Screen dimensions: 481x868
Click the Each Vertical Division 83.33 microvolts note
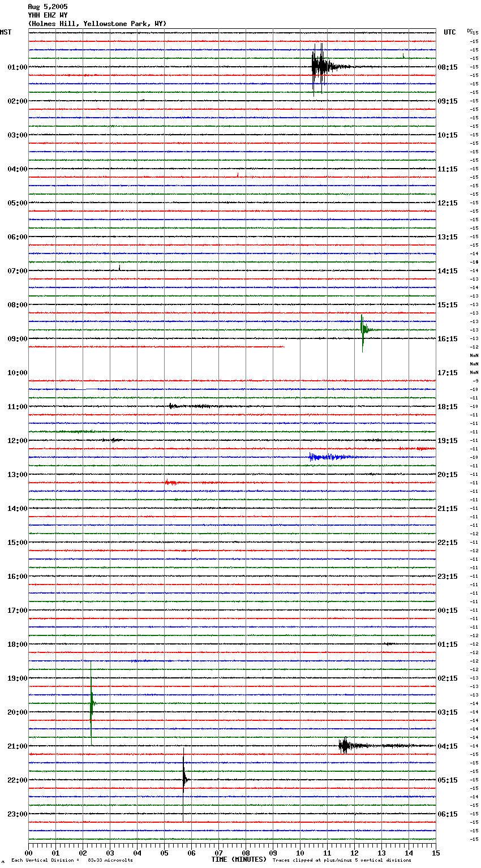pos(72,861)
